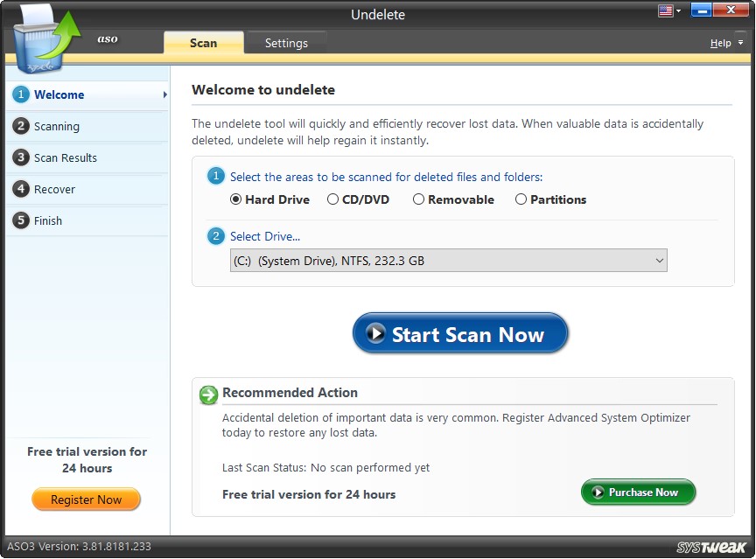
Task: Switch to the Settings tab
Action: pos(287,42)
